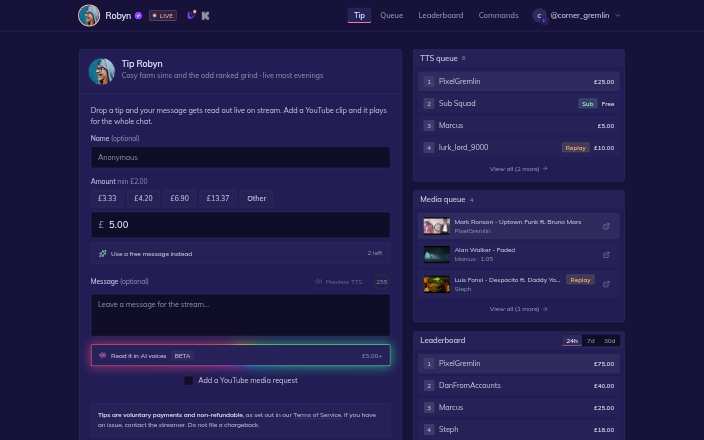The width and height of the screenshot is (704, 440).
Task: Click the amount field showing 5.00
Action: coord(241,225)
